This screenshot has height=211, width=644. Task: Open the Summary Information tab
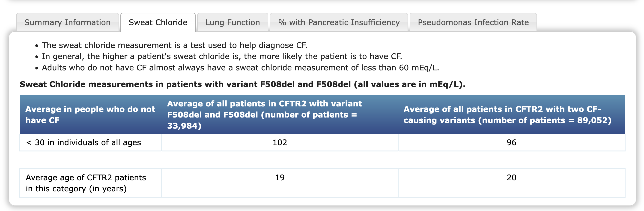pyautogui.click(x=68, y=23)
